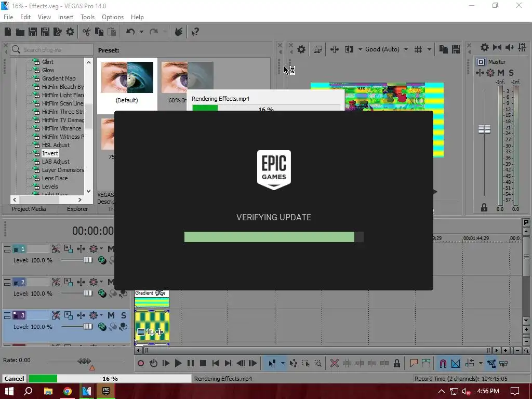The image size is (532, 399).
Task: Click the interactive tutorials icon
Action: [179, 32]
